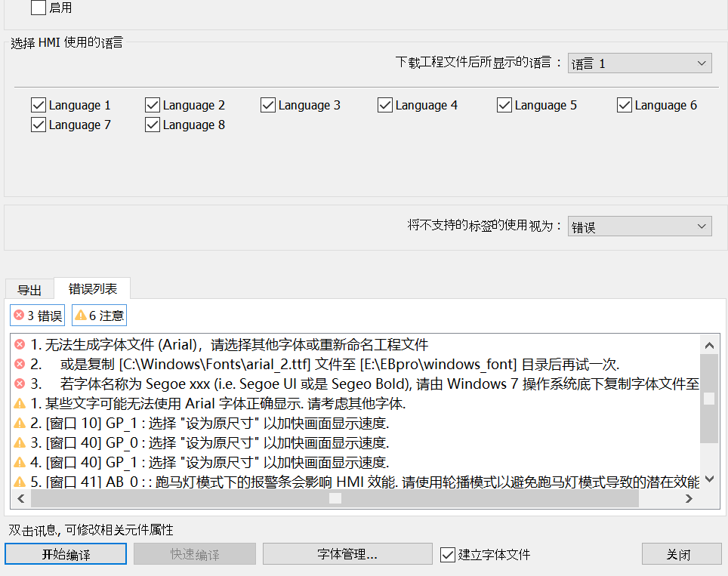Image resolution: width=728 pixels, height=576 pixels.
Task: Click the error icon for the arial_2.ttf copy message
Action: pyautogui.click(x=20, y=365)
